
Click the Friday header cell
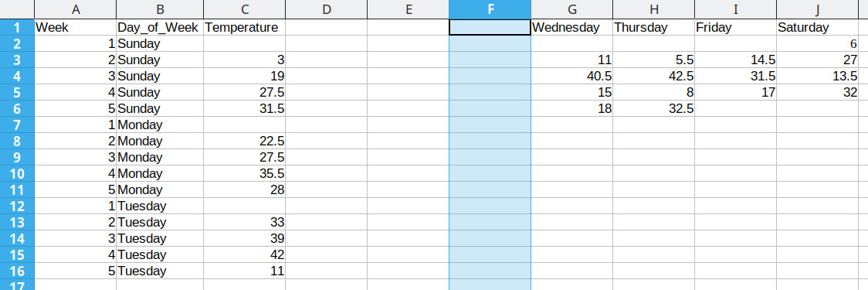click(x=736, y=27)
